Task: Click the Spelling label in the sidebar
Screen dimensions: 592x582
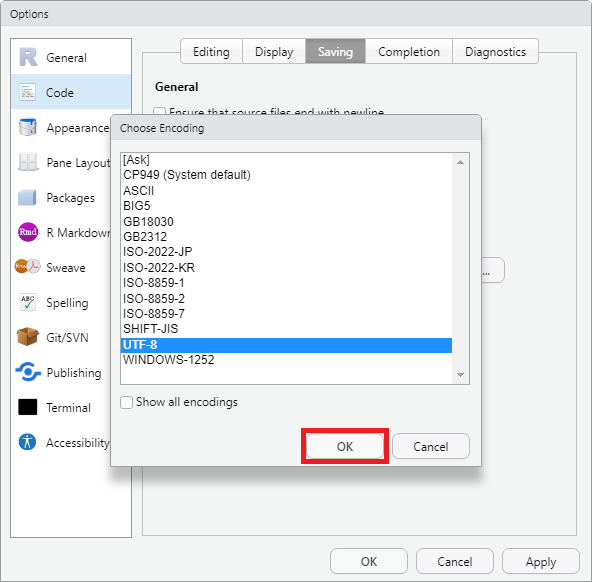Action: click(67, 303)
